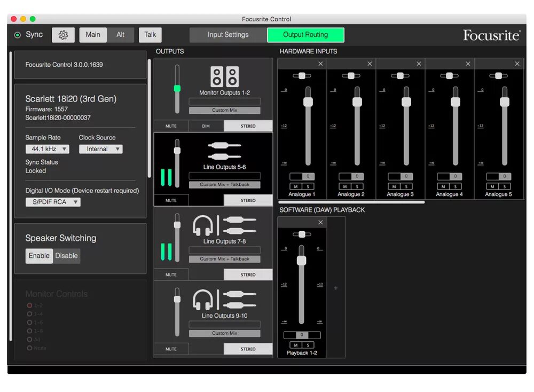Click the Sync status indicator icon
534x392 pixels.
click(18, 35)
